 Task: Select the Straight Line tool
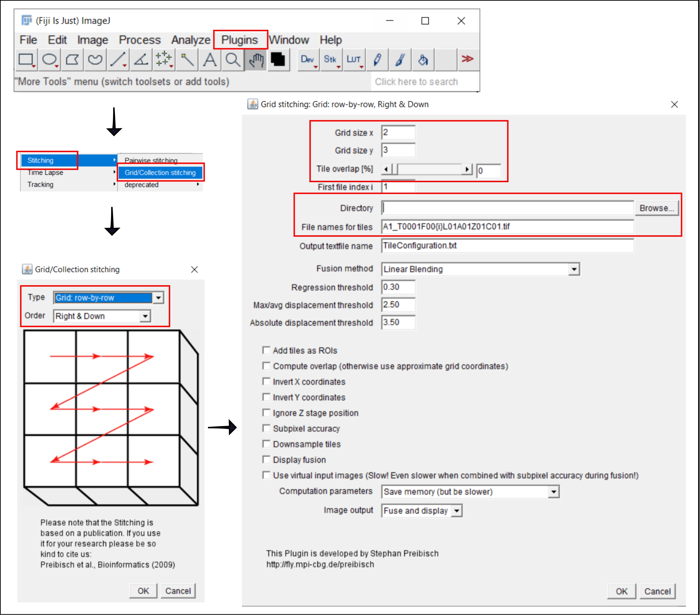pos(117,59)
